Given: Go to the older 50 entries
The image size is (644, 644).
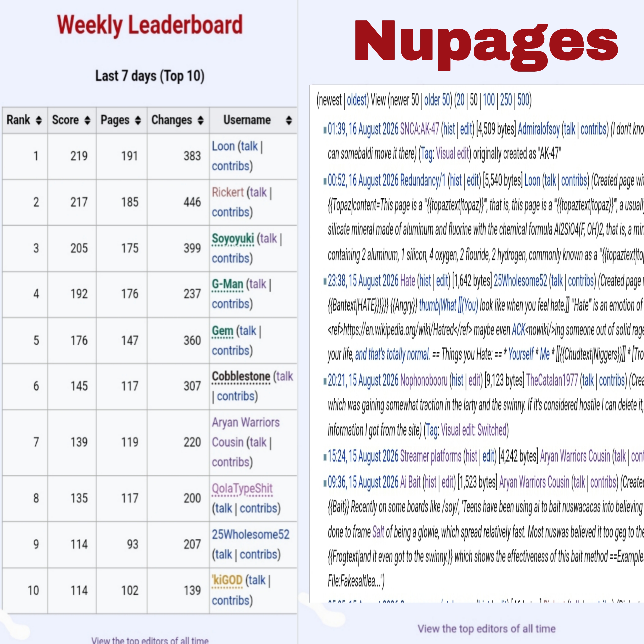Looking at the screenshot, I should pyautogui.click(x=437, y=100).
